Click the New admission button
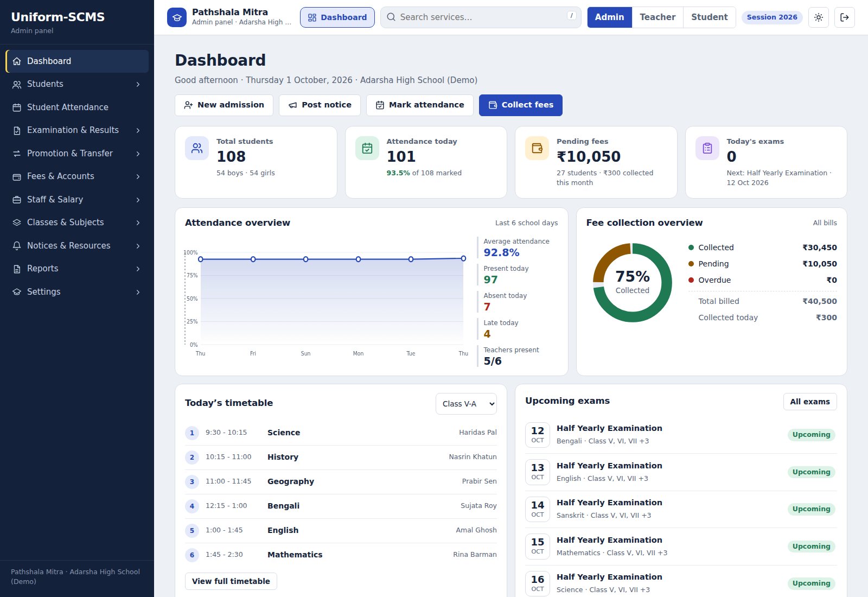This screenshot has width=868, height=597. 224,105
